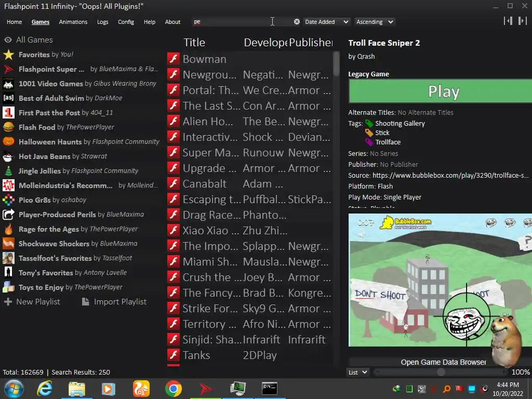Viewport: 532px width, 399px height.
Task: Open the bubblebox.com source link
Action: 450,176
